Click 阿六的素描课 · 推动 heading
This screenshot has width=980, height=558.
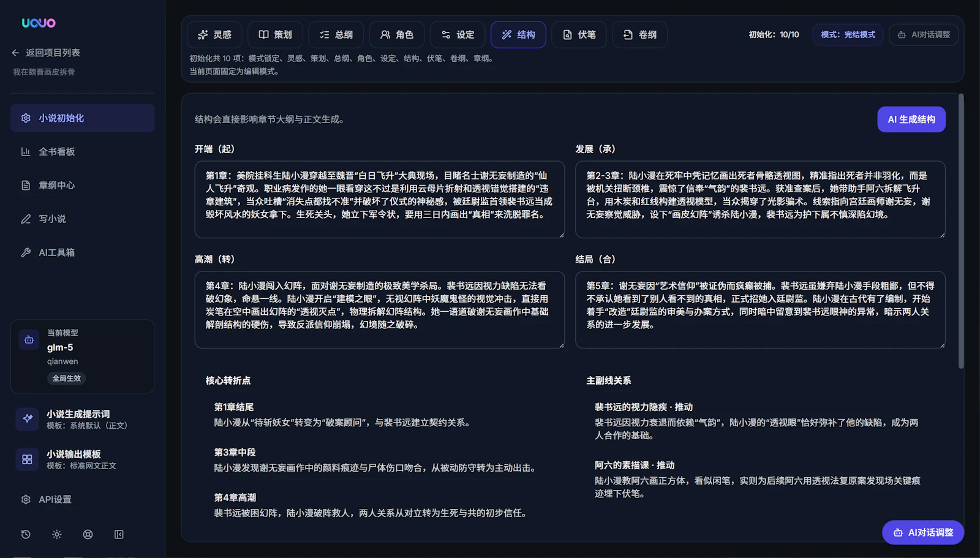635,466
